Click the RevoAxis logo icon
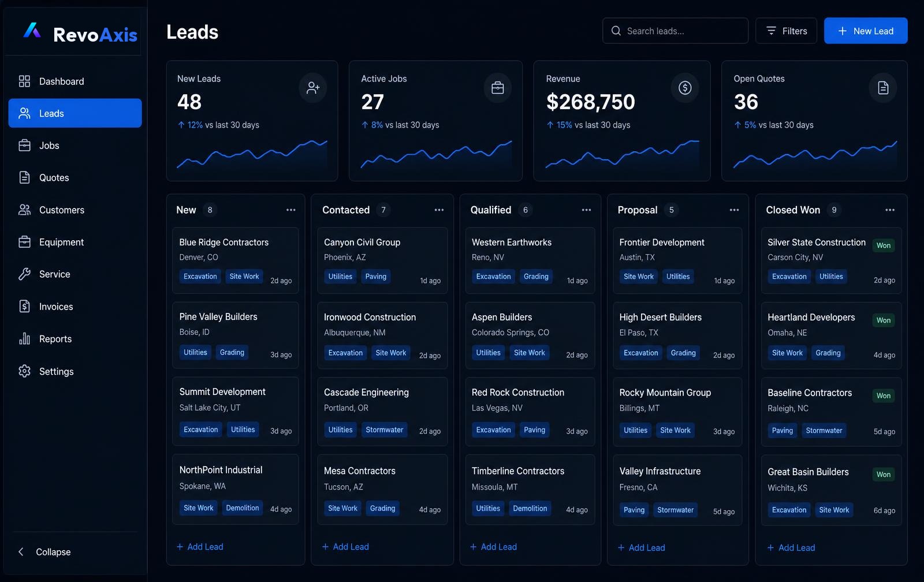924x582 pixels. pos(32,30)
